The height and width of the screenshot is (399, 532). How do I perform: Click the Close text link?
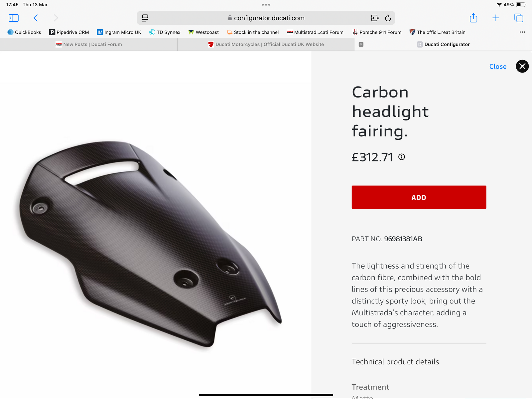498,67
